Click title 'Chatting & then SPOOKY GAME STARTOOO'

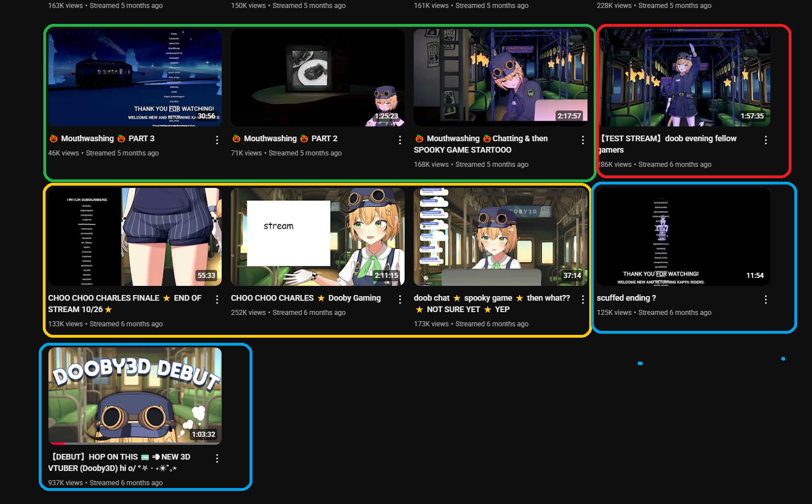point(481,144)
